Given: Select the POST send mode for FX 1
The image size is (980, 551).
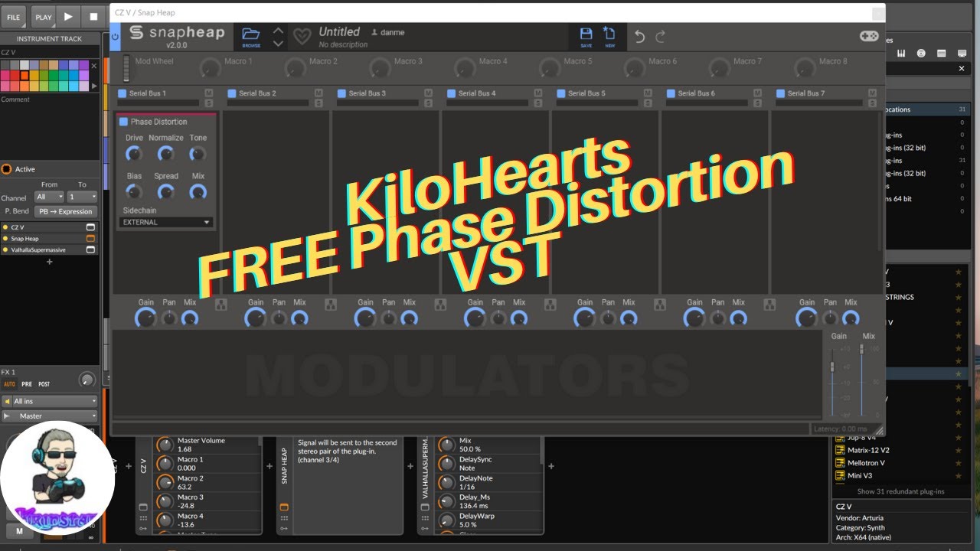Looking at the screenshot, I should [x=44, y=384].
